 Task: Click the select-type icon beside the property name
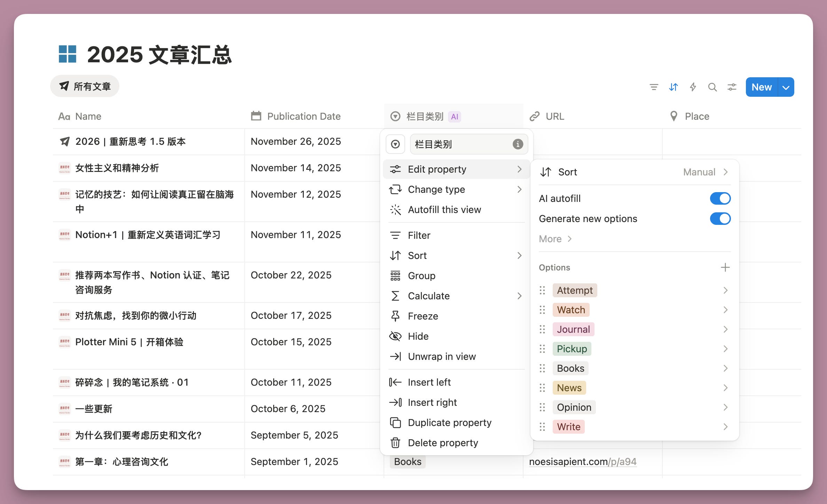click(x=395, y=144)
